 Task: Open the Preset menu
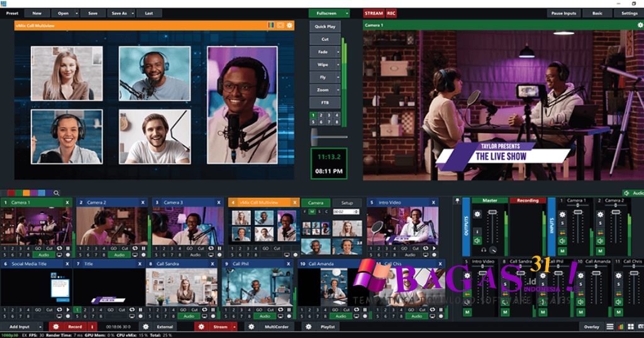[x=12, y=13]
